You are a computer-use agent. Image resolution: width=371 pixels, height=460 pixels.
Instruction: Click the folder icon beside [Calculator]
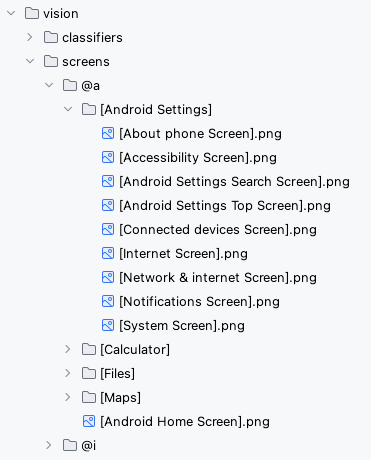[x=89, y=349]
